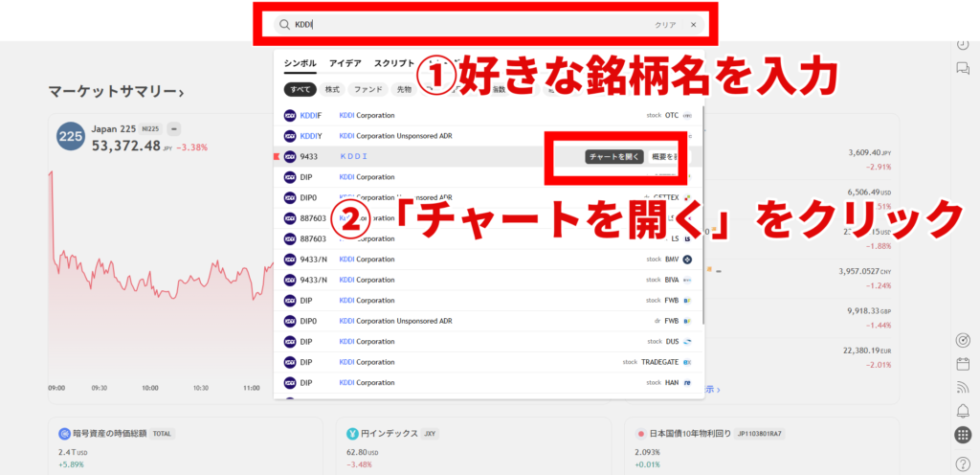Viewport: 980px width, 475px height.
Task: Open the chat bubble icon in right sidebar
Action: click(963, 68)
